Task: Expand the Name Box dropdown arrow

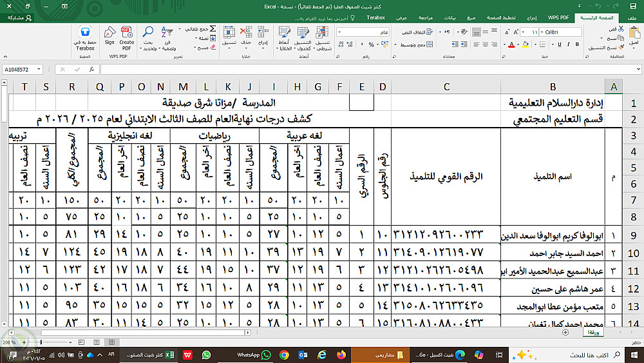Action: 39,70
